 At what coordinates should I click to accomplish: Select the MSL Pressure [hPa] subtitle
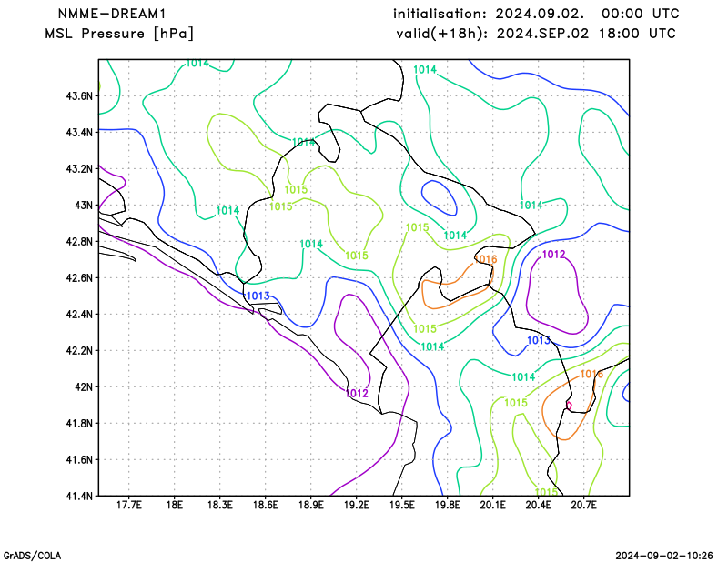(x=119, y=34)
